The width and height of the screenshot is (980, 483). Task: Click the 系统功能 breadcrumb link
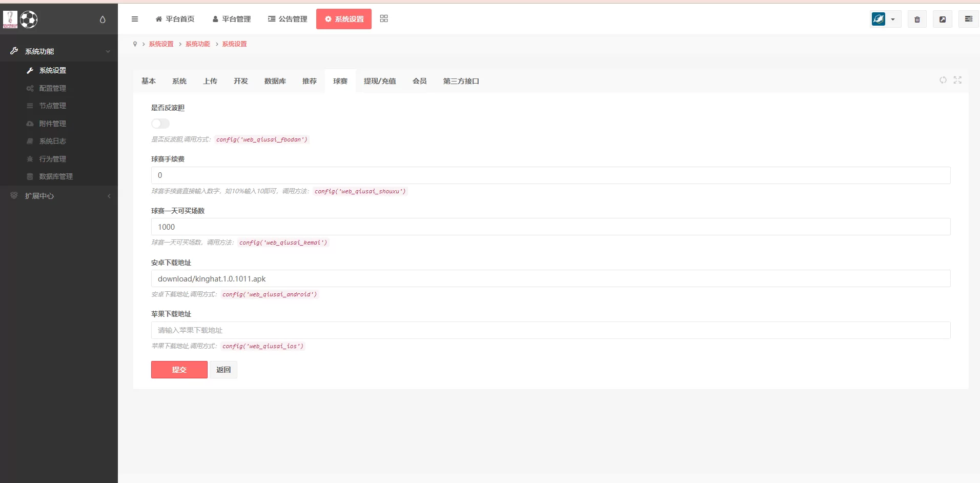(198, 44)
